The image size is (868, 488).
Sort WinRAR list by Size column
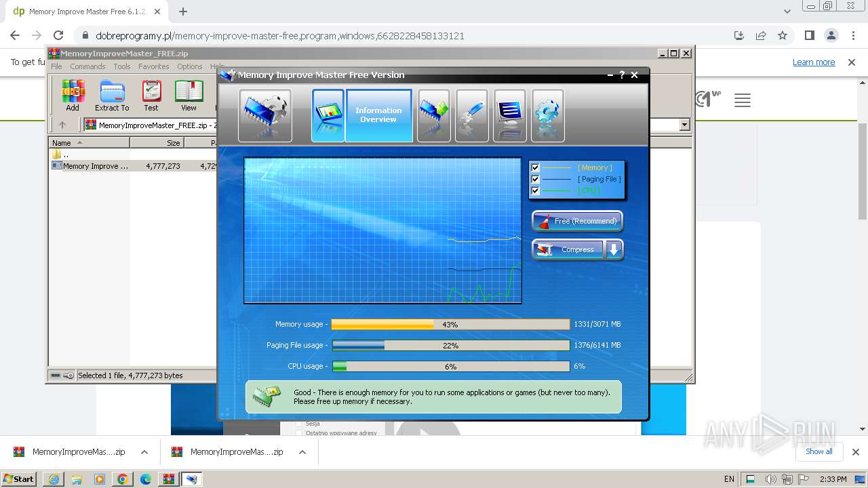tap(157, 143)
